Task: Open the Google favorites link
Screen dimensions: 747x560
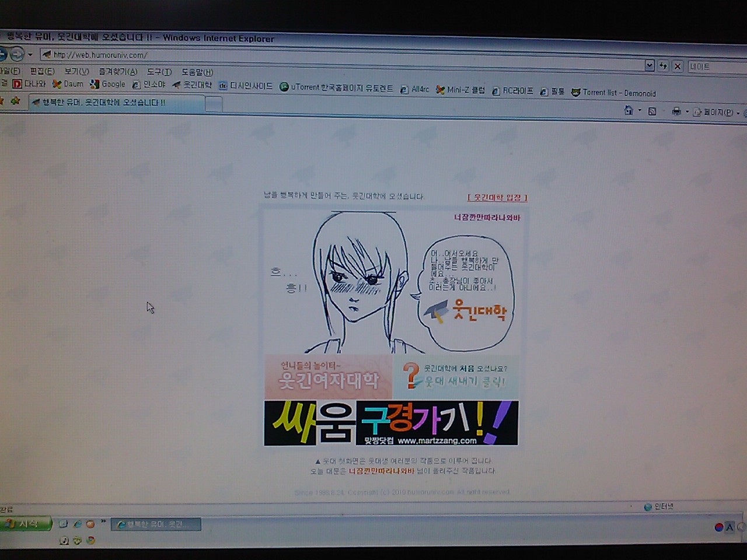Action: [107, 84]
